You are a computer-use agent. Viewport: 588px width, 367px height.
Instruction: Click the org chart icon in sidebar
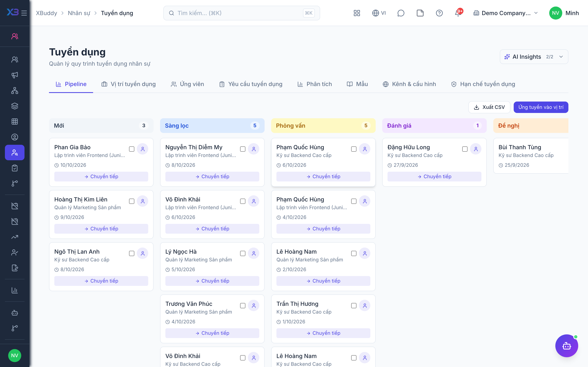[x=14, y=91]
